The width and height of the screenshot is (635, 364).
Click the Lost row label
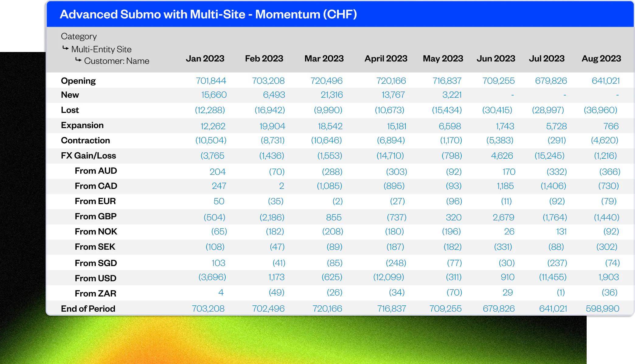pyautogui.click(x=70, y=110)
